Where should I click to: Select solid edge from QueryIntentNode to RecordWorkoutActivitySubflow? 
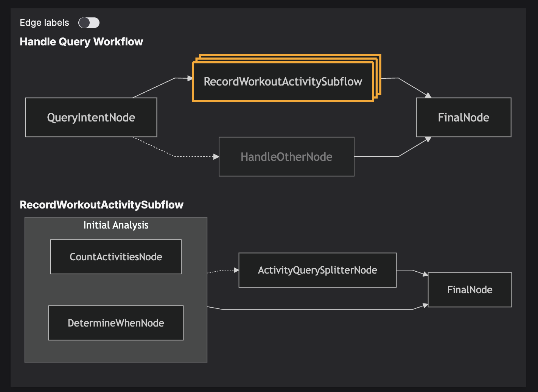point(155,87)
